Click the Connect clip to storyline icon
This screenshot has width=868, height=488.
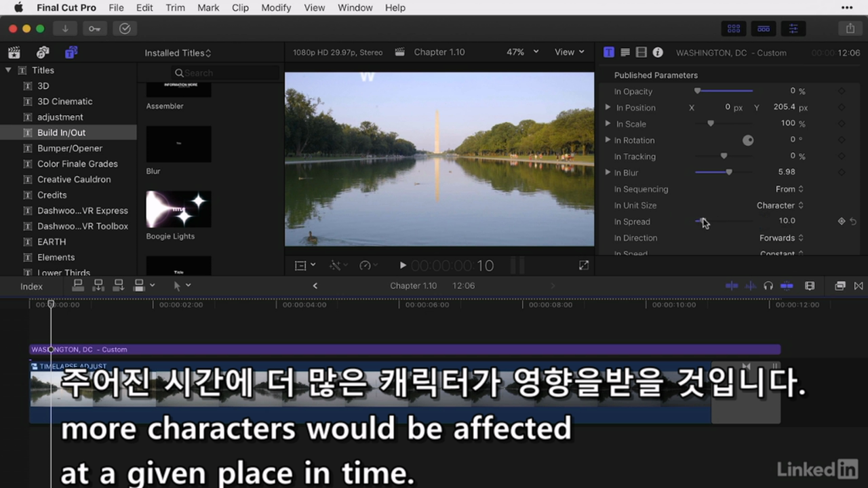[x=78, y=286]
